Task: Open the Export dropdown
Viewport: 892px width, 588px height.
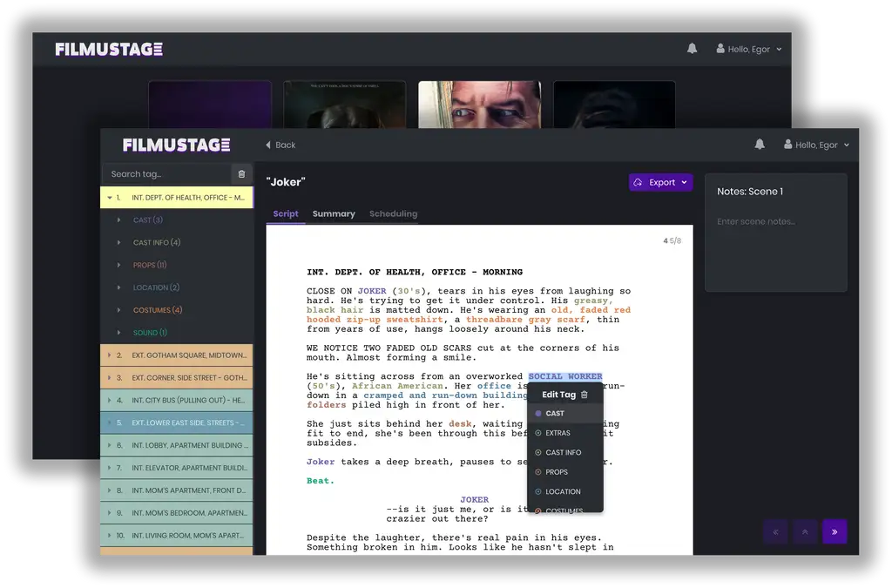Action: pyautogui.click(x=660, y=183)
